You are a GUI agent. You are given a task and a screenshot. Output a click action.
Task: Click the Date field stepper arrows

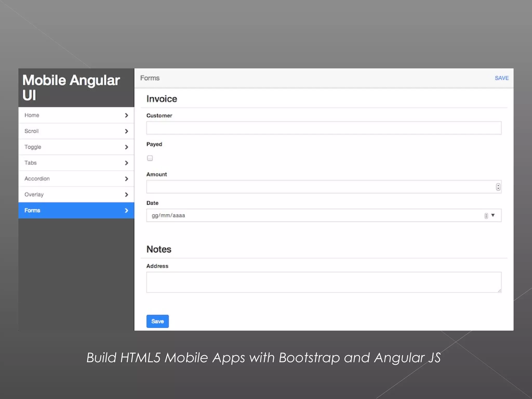(x=486, y=216)
